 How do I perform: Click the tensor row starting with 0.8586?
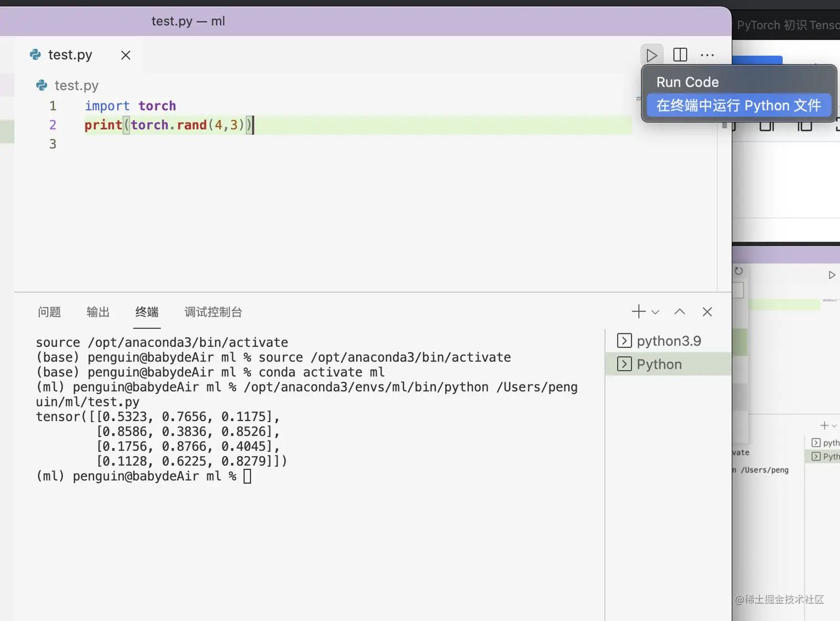[x=188, y=432]
